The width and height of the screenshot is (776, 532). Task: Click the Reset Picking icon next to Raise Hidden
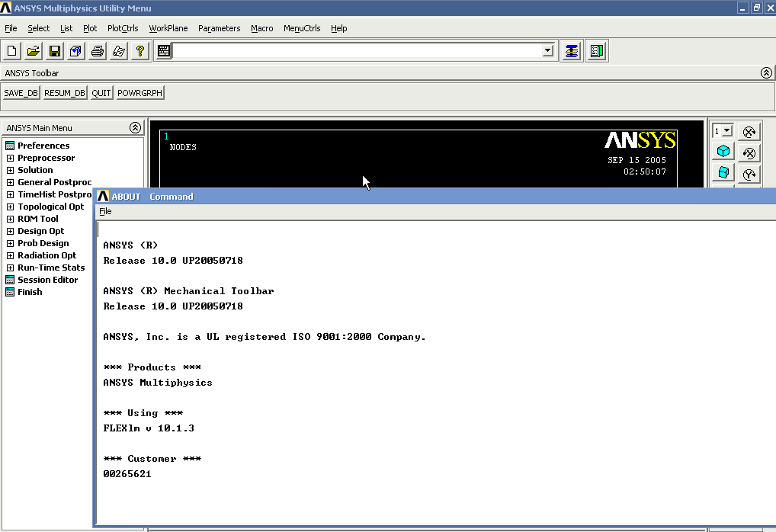click(597, 51)
